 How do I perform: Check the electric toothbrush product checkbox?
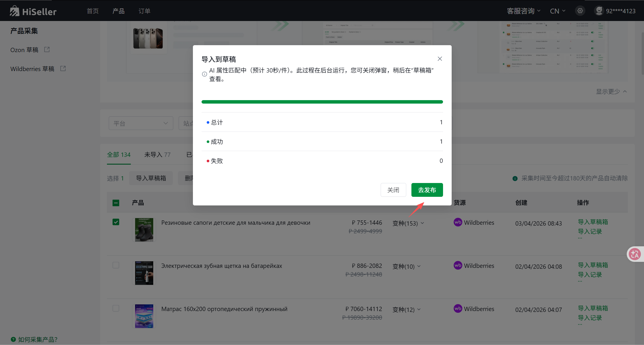click(116, 265)
